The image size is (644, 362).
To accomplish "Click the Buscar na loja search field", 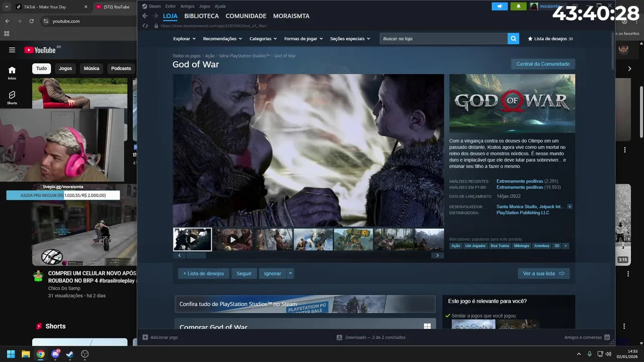I will (x=443, y=39).
